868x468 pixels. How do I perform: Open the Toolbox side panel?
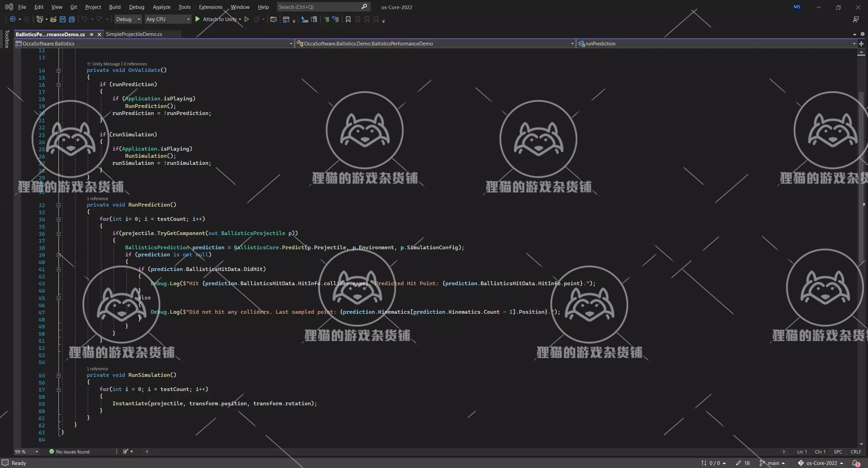pos(7,39)
